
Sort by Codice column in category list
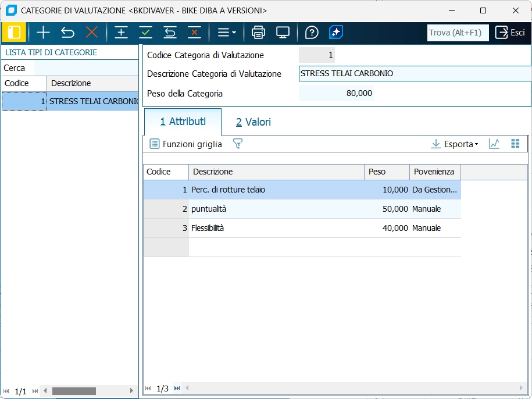click(x=24, y=83)
